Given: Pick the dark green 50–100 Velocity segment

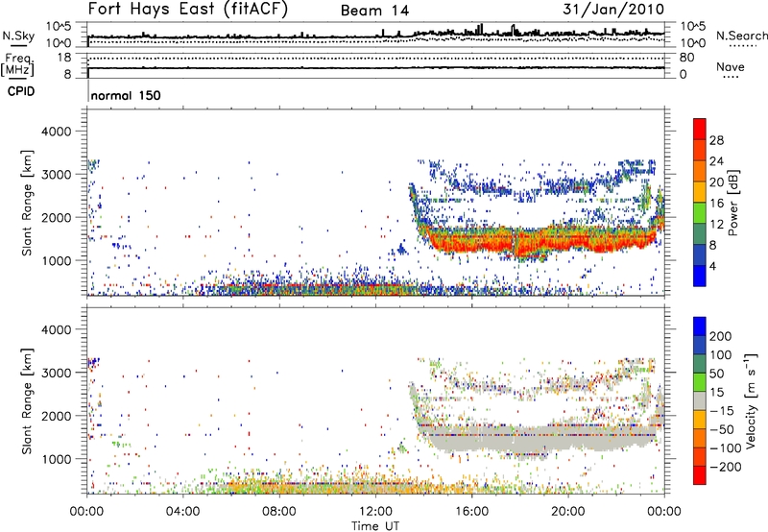Looking at the screenshot, I should [700, 364].
